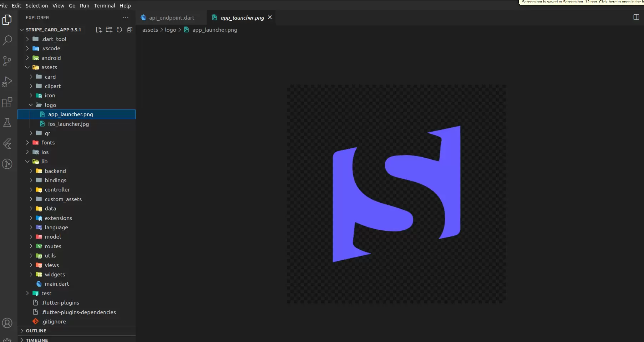Viewport: 644px width, 342px height.
Task: Click New File icon in explorer header
Action: 99,30
